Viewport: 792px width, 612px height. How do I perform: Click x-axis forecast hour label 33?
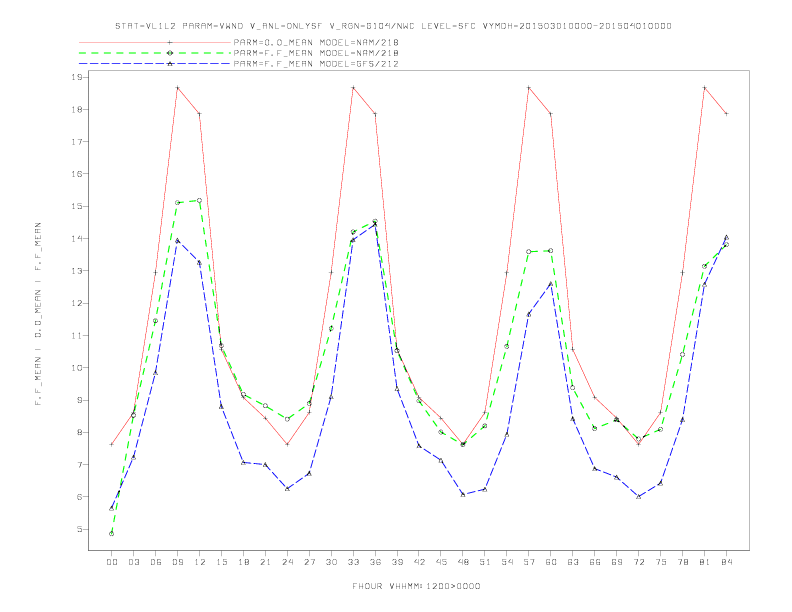click(x=353, y=562)
